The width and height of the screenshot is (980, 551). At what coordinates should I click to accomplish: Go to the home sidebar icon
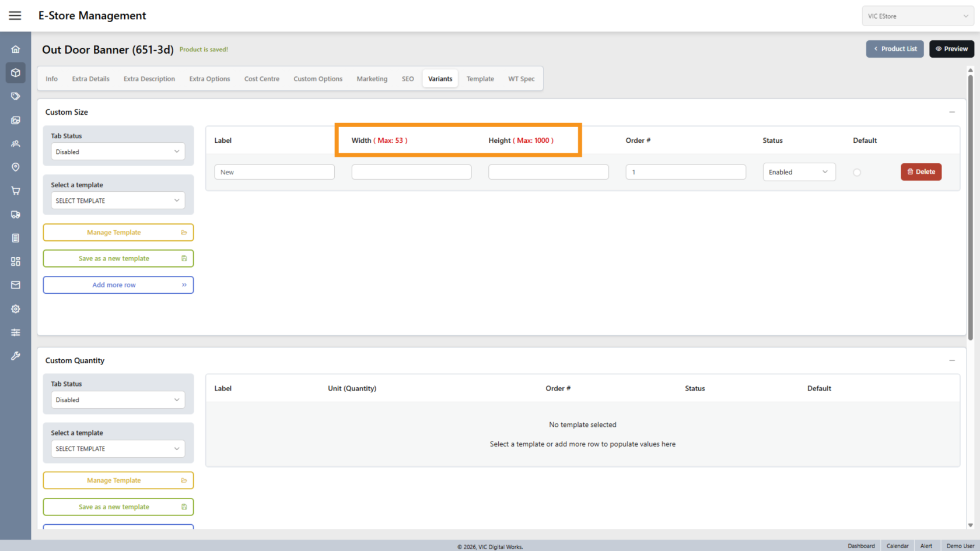16,50
